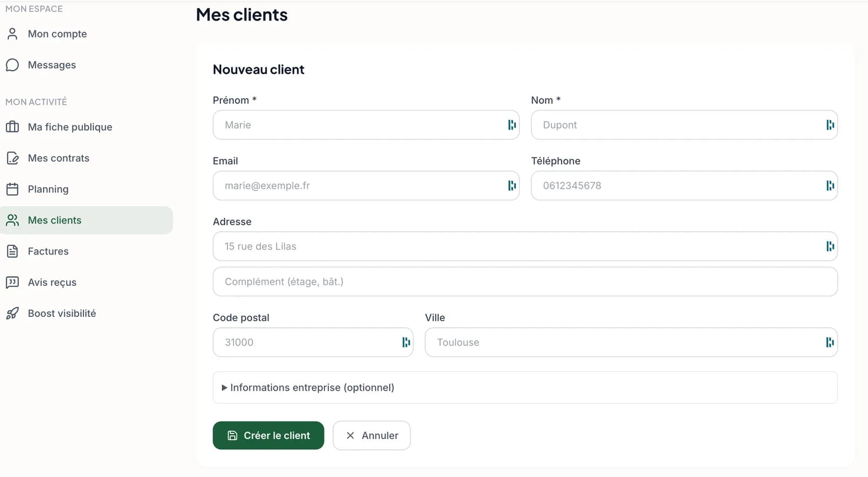868x477 pixels.
Task: Focus the Code postal input field
Action: [x=313, y=342]
